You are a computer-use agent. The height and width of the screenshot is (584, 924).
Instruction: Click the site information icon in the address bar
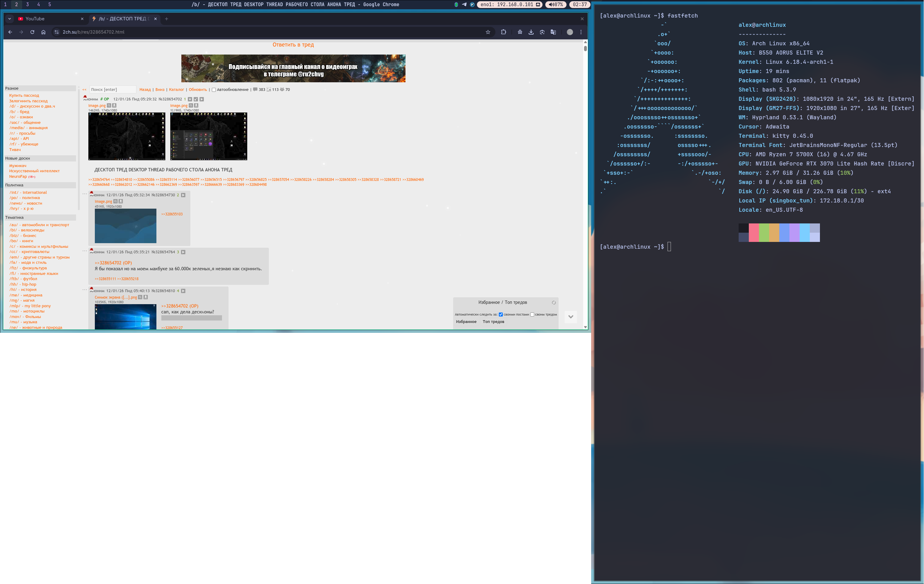(x=57, y=32)
